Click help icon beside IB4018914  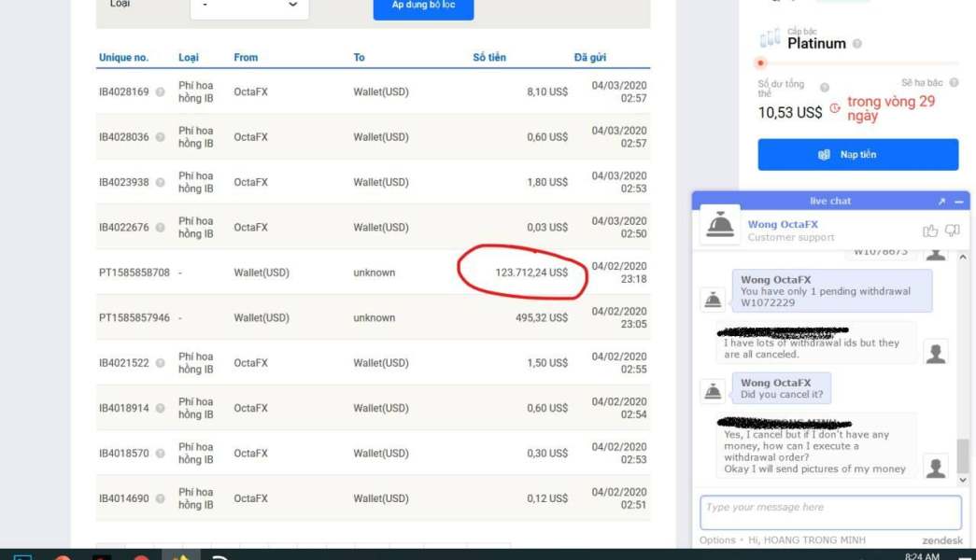(160, 408)
